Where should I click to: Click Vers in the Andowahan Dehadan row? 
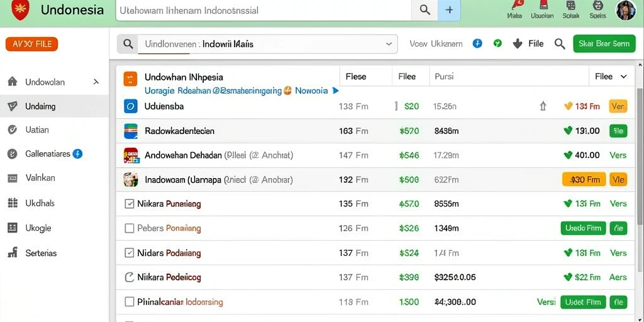coord(618,155)
